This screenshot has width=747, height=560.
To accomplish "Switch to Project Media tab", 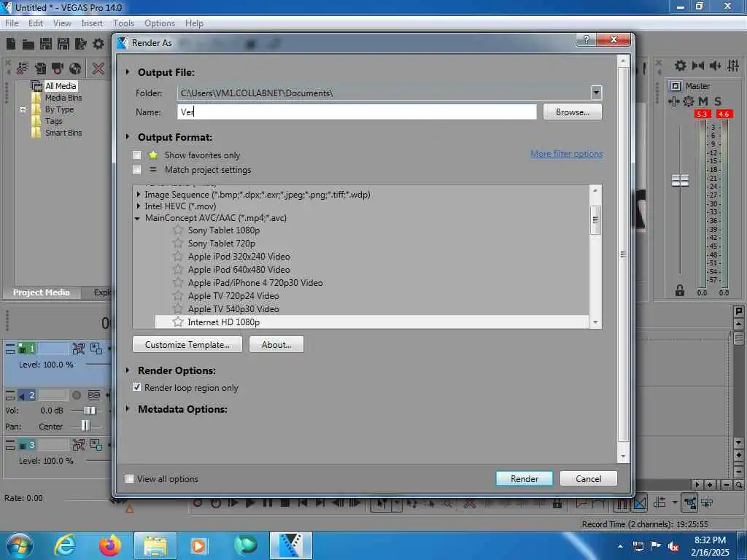I will 42,292.
